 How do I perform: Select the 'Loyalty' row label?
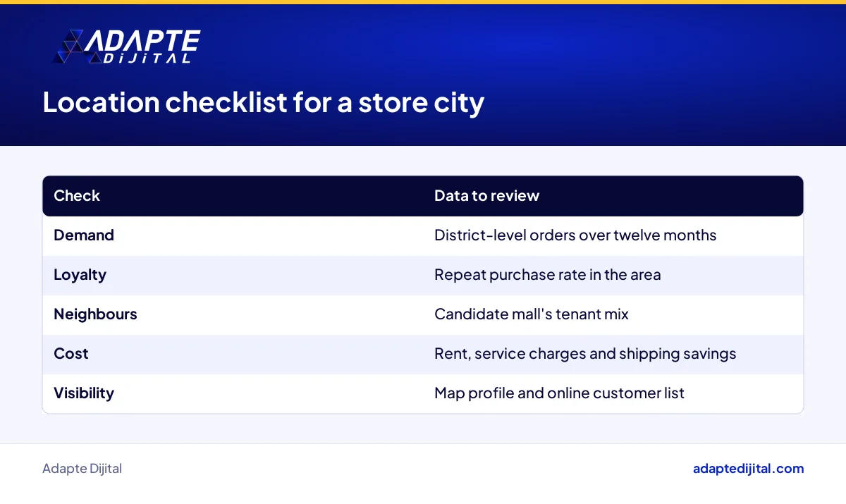pos(80,275)
